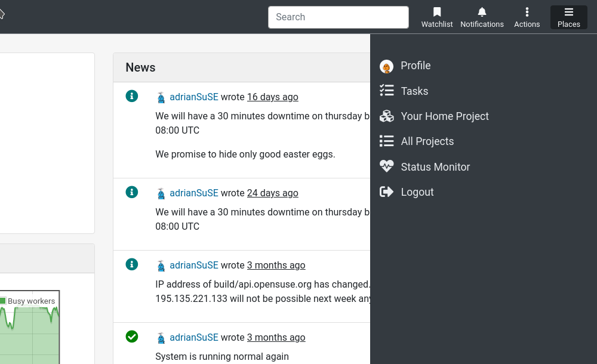Open the Watchlist bookmark icon
The width and height of the screenshot is (597, 364).
tap(437, 12)
